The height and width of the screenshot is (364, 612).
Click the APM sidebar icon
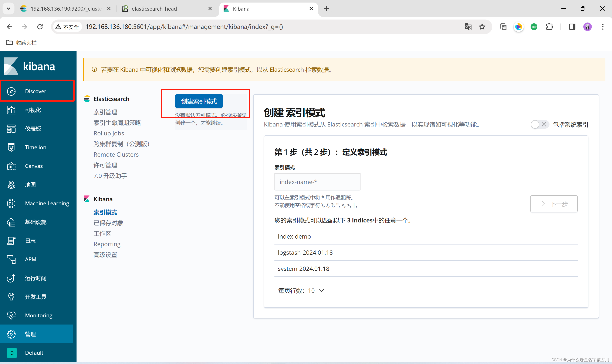[11, 259]
